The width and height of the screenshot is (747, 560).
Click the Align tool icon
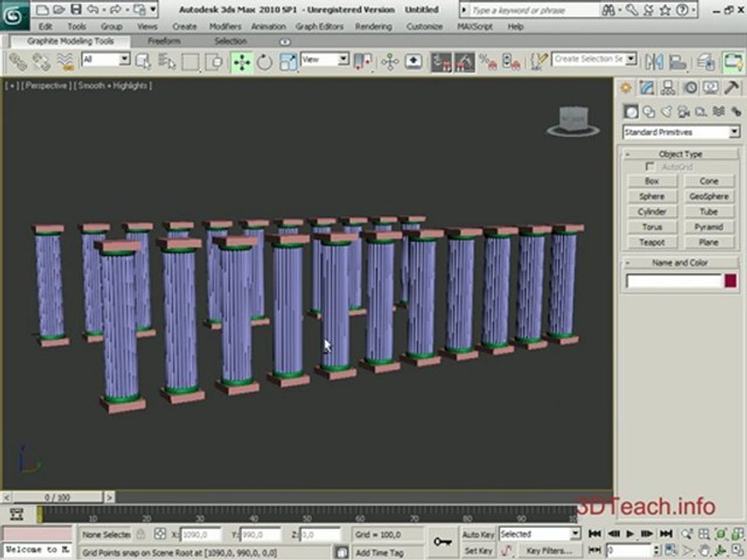(x=677, y=62)
